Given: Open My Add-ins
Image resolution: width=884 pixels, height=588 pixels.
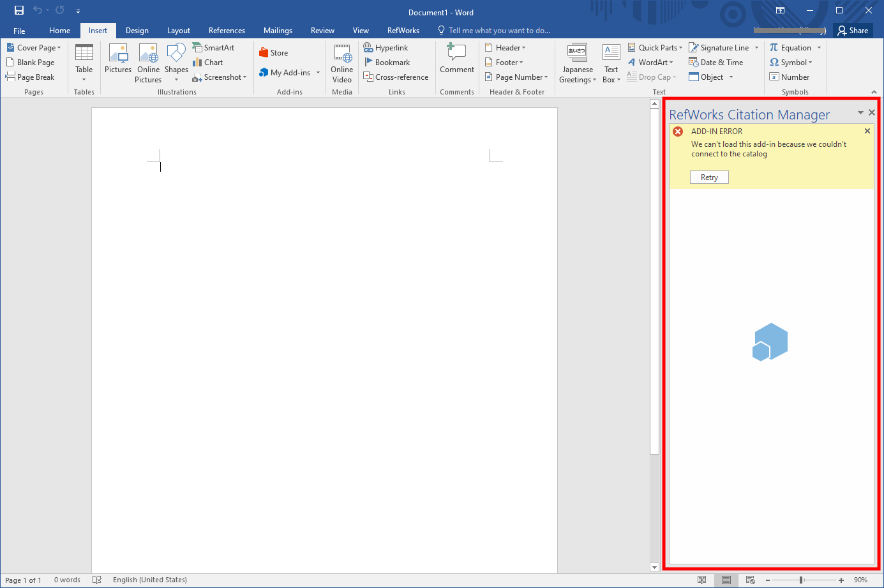Looking at the screenshot, I should tap(285, 73).
